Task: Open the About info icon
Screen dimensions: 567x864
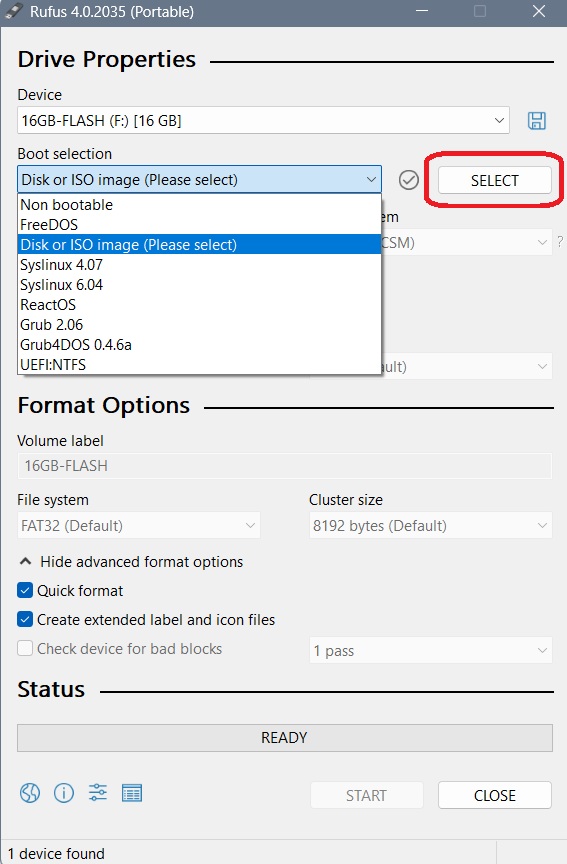Action: (64, 793)
